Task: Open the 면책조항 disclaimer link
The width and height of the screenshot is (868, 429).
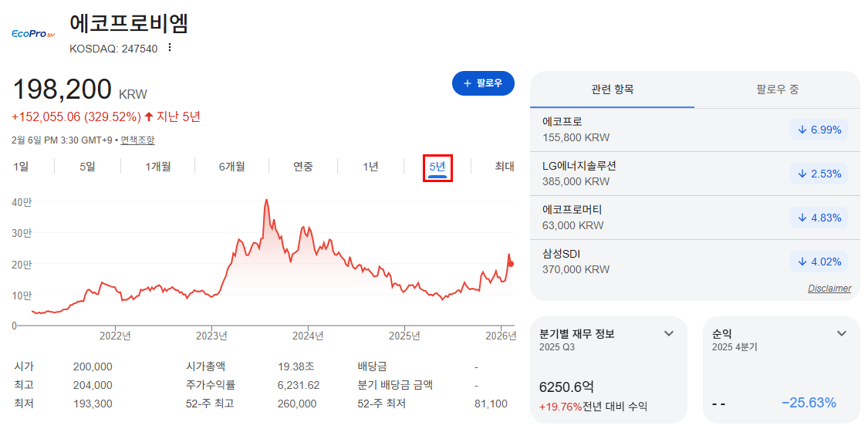Action: (x=138, y=140)
